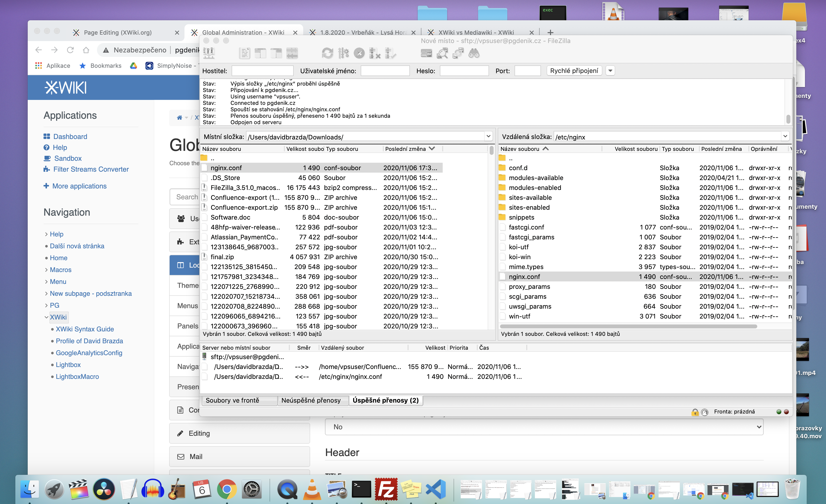Open Aplikace apps grid icon in bookmarks bar
The width and height of the screenshot is (826, 504).
tap(39, 65)
